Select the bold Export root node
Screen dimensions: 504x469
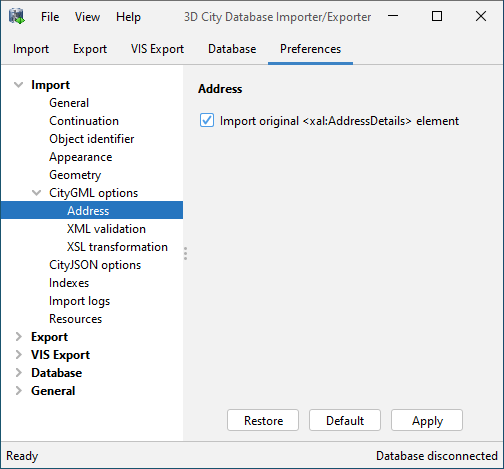pyautogui.click(x=49, y=337)
